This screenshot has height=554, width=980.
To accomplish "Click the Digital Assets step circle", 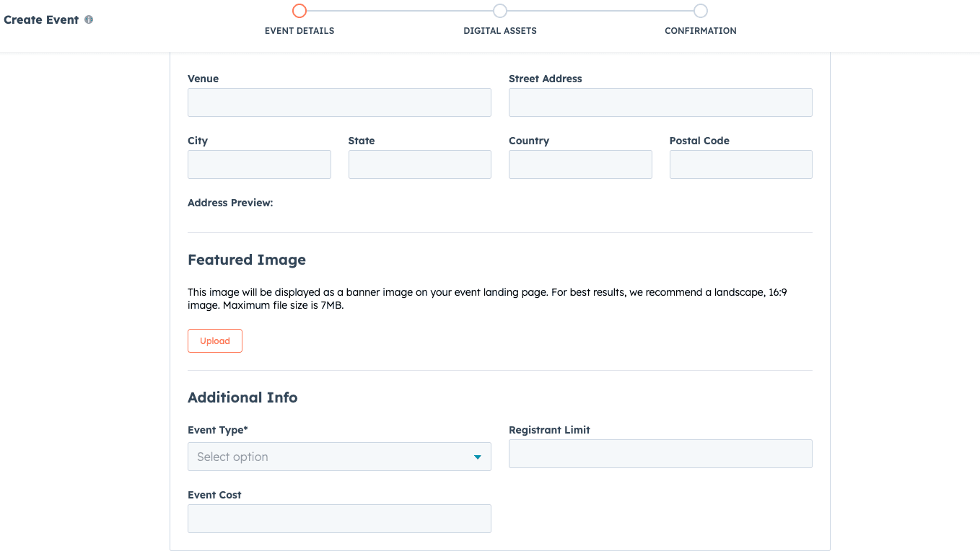I will [500, 11].
